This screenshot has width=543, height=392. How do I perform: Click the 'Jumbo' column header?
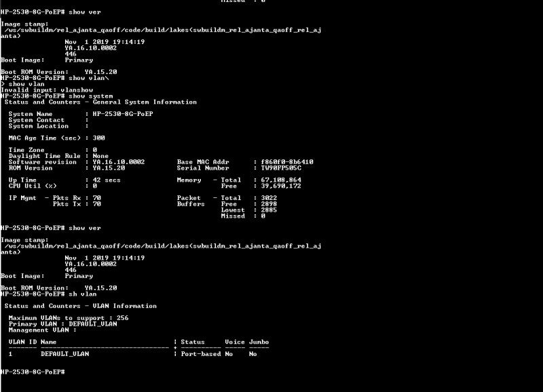pyautogui.click(x=259, y=342)
